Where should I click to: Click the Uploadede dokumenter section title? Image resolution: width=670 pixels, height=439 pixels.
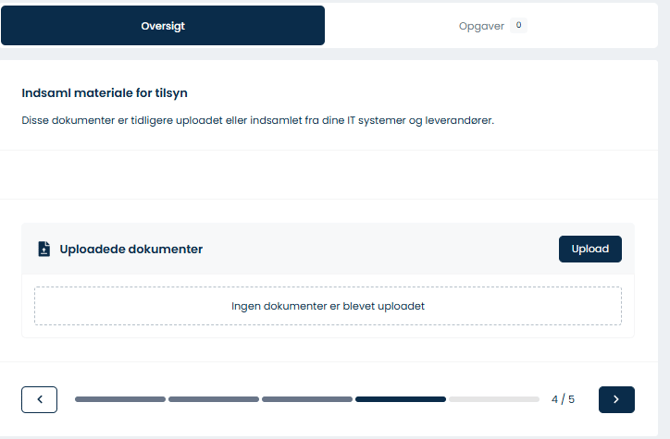coord(131,249)
